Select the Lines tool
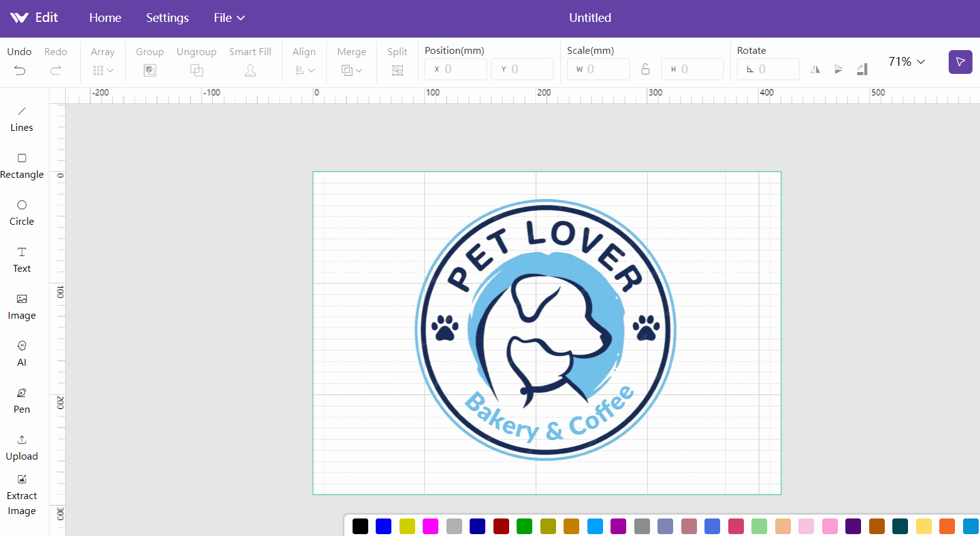Screen dimensions: 980x536 tap(21, 119)
